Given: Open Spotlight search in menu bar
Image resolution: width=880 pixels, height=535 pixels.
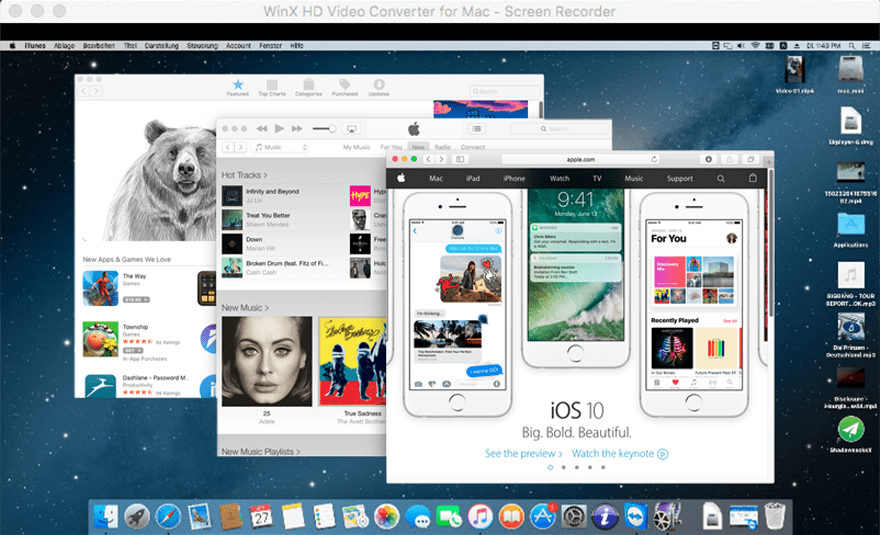Looking at the screenshot, I should pyautogui.click(x=852, y=45).
